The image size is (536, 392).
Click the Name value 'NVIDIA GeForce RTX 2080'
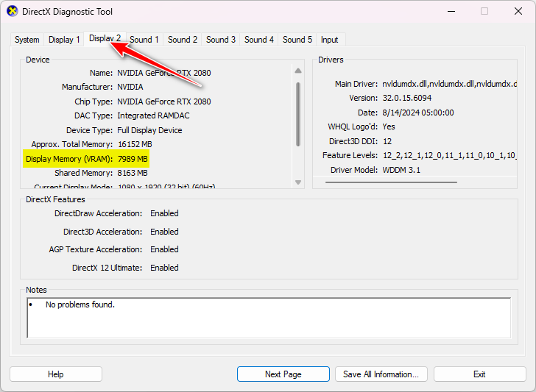pos(164,73)
